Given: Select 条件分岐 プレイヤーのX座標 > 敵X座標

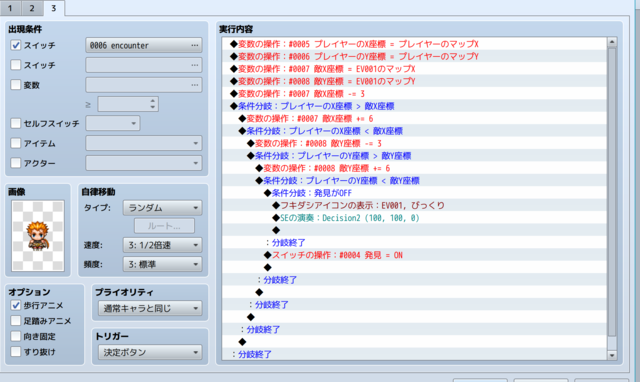Looking at the screenshot, I should point(415,106).
